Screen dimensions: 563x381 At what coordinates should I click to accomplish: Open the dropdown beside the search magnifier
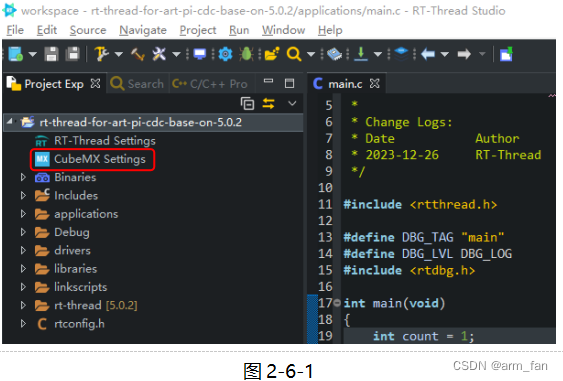[311, 55]
